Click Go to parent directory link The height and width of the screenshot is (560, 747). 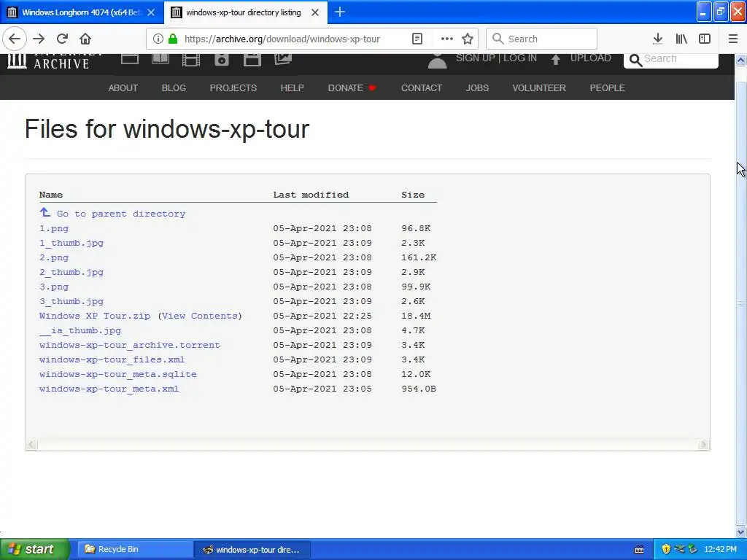pyautogui.click(x=121, y=214)
